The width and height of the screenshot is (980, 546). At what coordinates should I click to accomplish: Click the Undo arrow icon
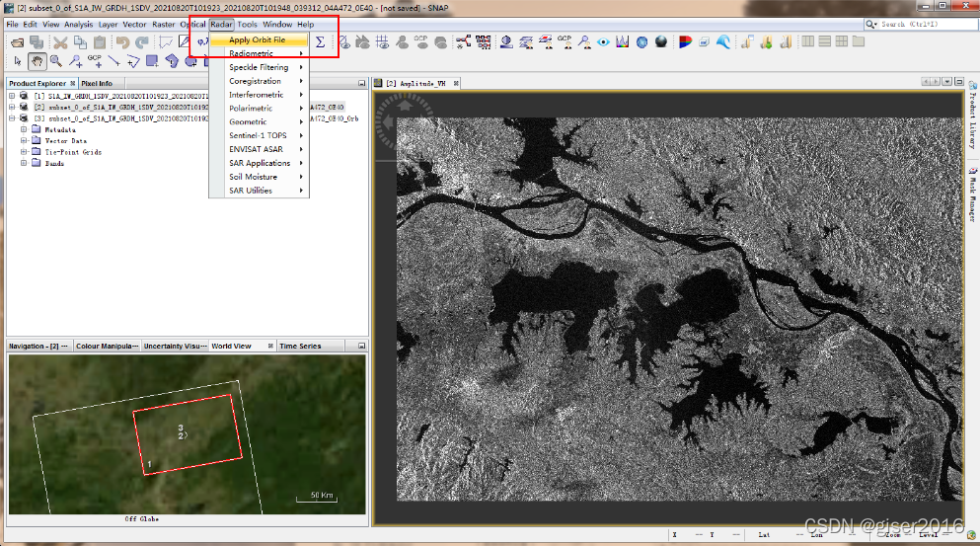point(122,42)
